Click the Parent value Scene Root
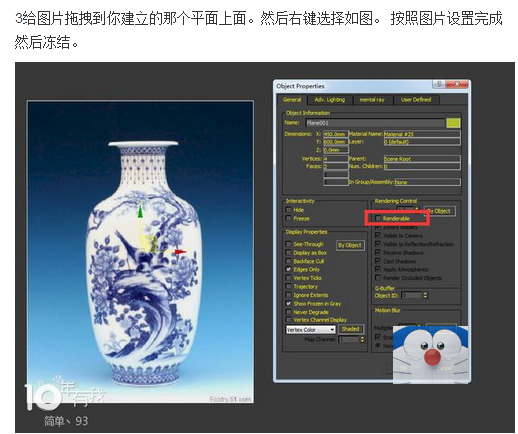This screenshot has width=518, height=434. [x=422, y=159]
